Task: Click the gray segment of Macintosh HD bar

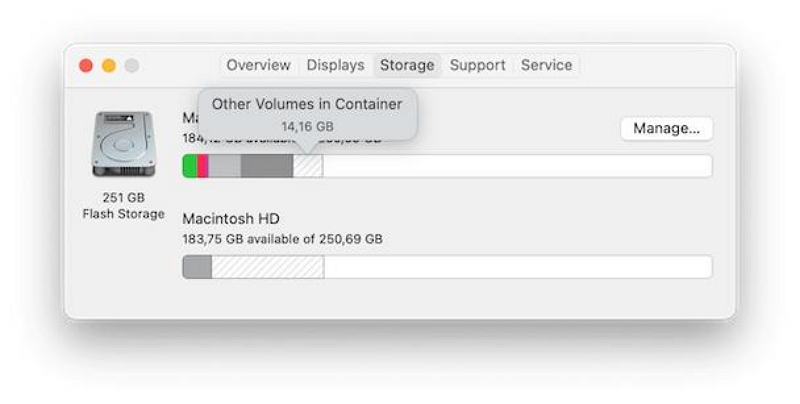Action: 197,267
